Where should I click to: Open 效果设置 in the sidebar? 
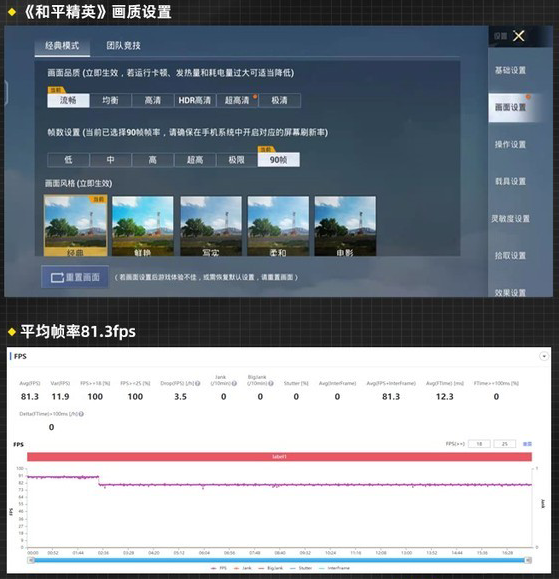(x=510, y=292)
